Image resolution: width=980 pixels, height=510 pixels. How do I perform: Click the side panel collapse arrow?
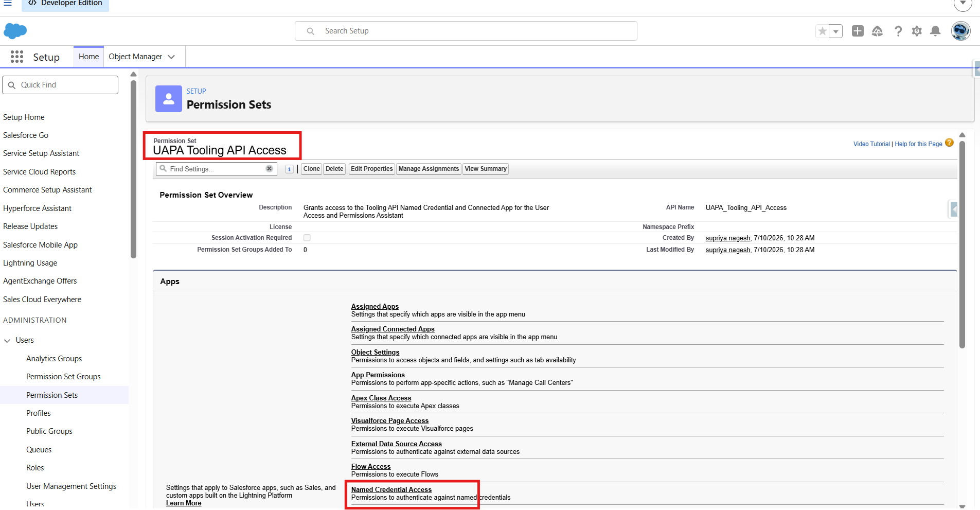pyautogui.click(x=954, y=209)
